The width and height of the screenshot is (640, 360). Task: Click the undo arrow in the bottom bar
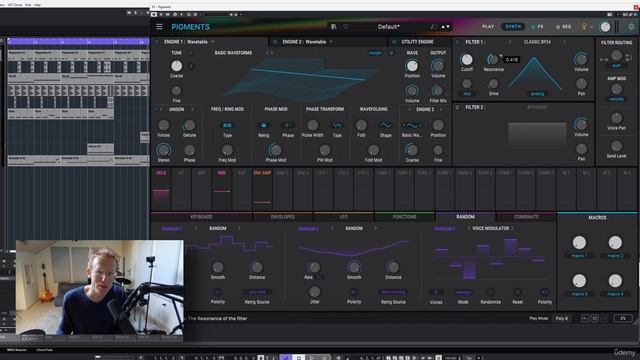click(x=585, y=318)
